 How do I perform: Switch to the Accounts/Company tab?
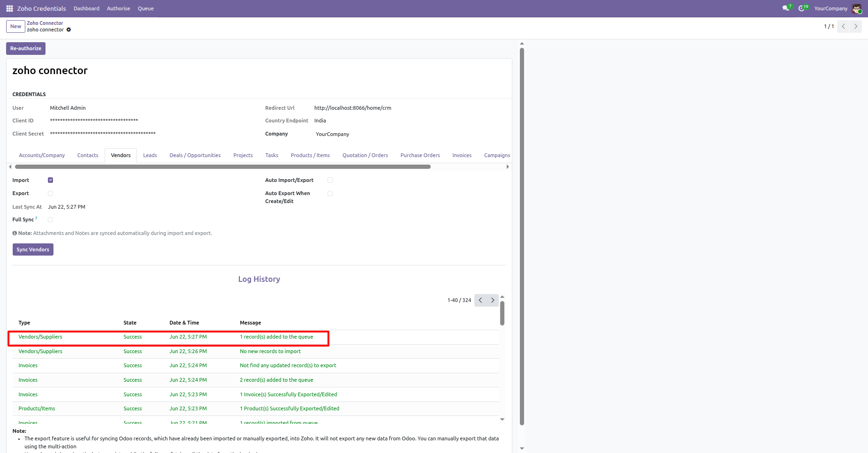42,155
